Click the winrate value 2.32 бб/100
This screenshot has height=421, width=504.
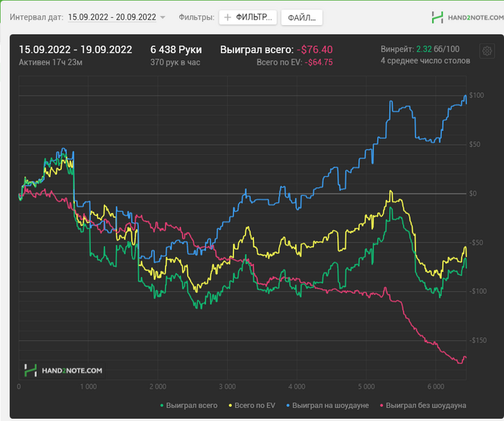[438, 49]
